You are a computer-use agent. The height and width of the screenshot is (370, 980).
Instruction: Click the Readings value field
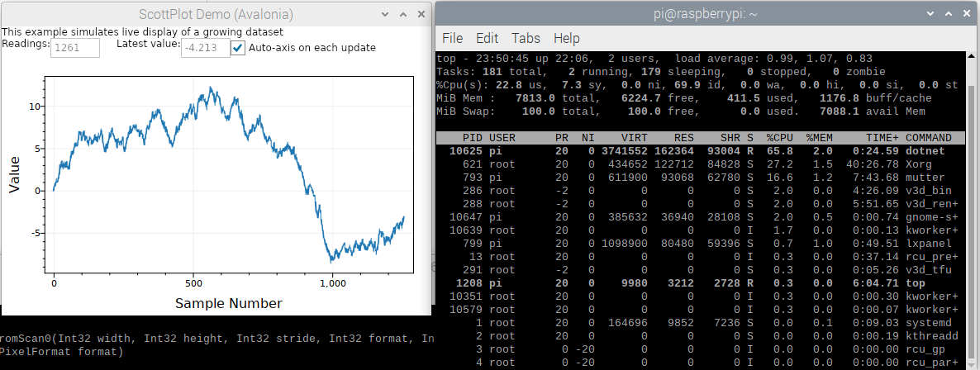[75, 48]
